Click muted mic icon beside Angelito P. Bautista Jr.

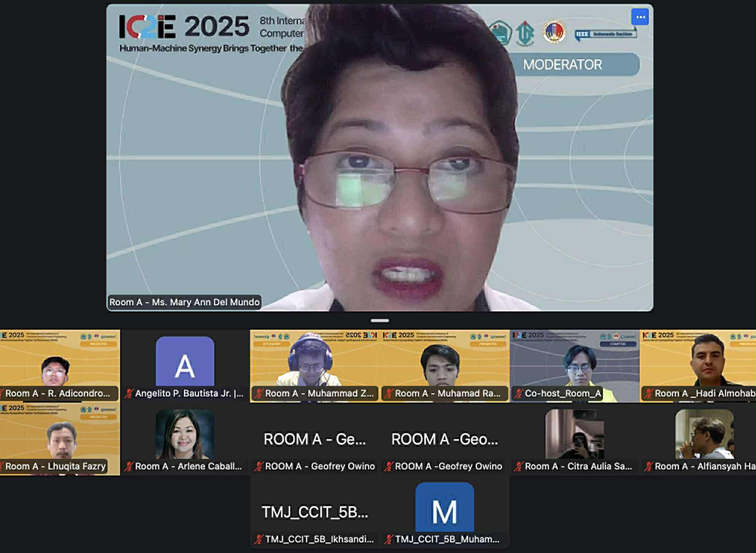tap(129, 393)
